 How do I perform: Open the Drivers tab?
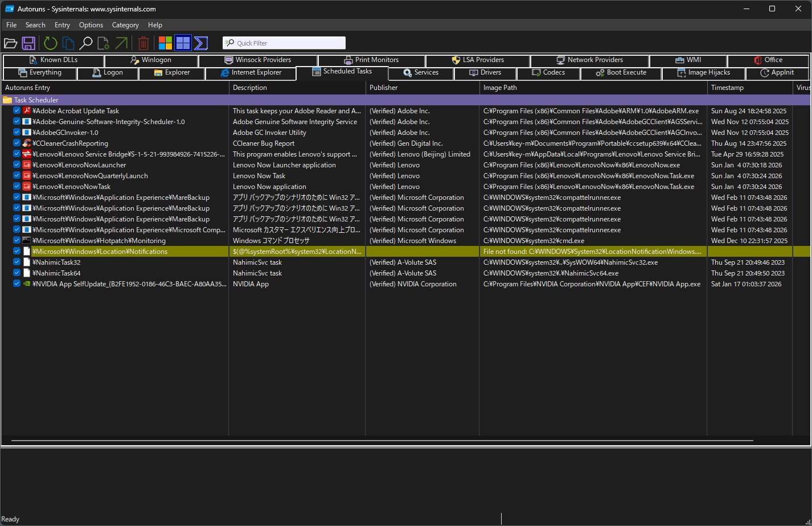[485, 73]
